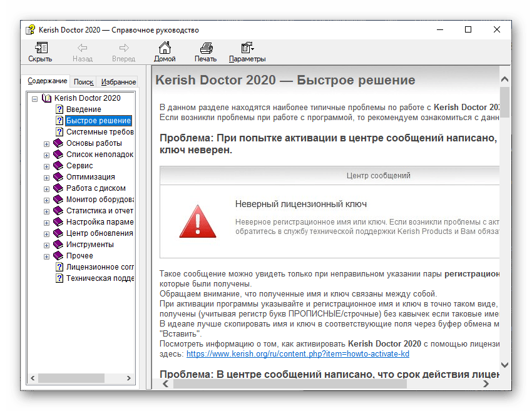This screenshot has width=532, height=411.
Task: Click the question icon beside Техническая поддержка
Action: pyautogui.click(x=59, y=278)
